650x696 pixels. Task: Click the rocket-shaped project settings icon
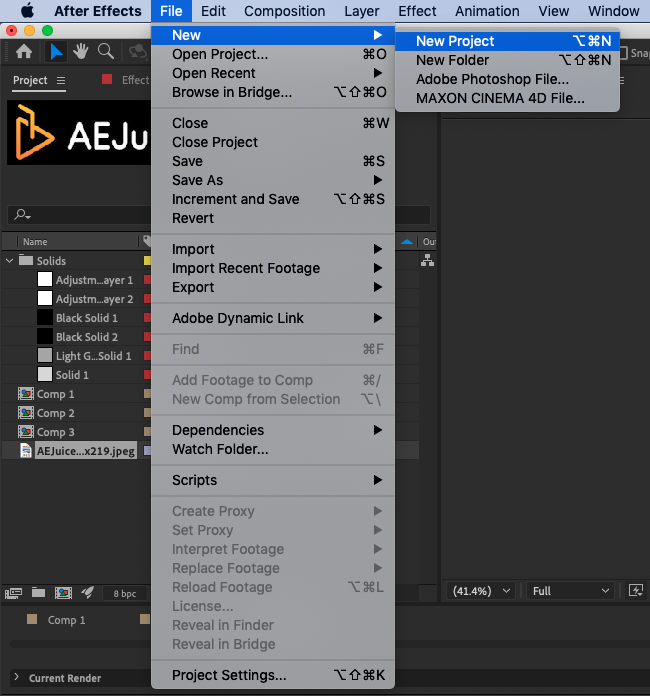pos(87,592)
